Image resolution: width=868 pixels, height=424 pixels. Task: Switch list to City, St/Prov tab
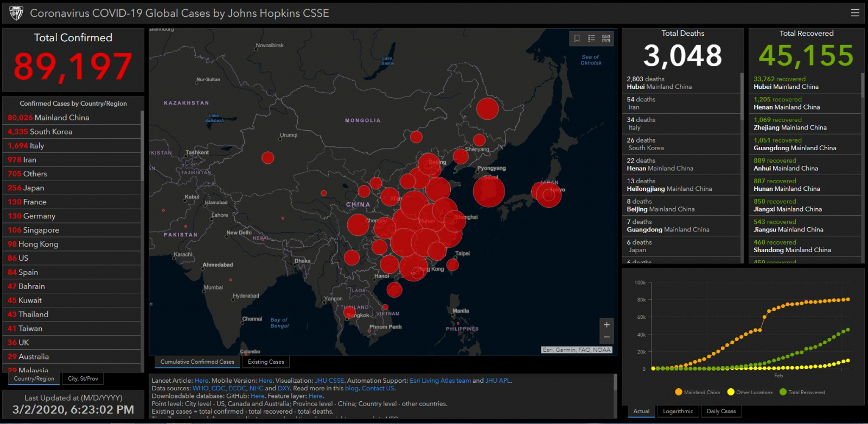click(x=83, y=378)
